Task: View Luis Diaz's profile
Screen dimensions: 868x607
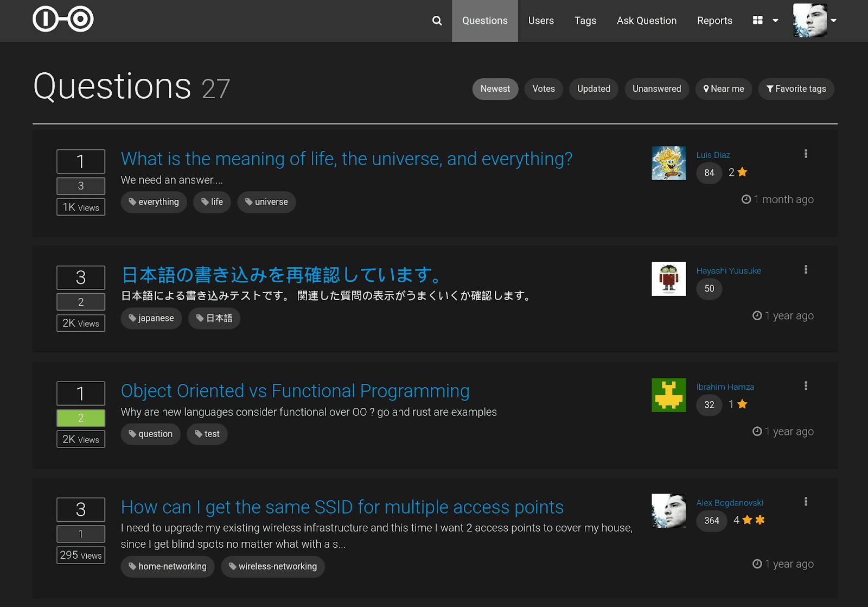Action: pyautogui.click(x=713, y=155)
